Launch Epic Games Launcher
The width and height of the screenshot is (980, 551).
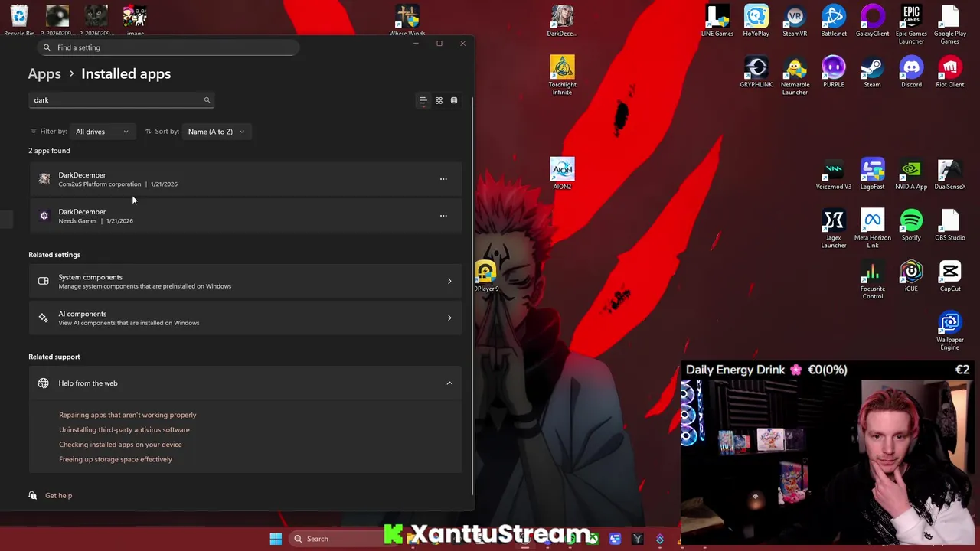911,24
